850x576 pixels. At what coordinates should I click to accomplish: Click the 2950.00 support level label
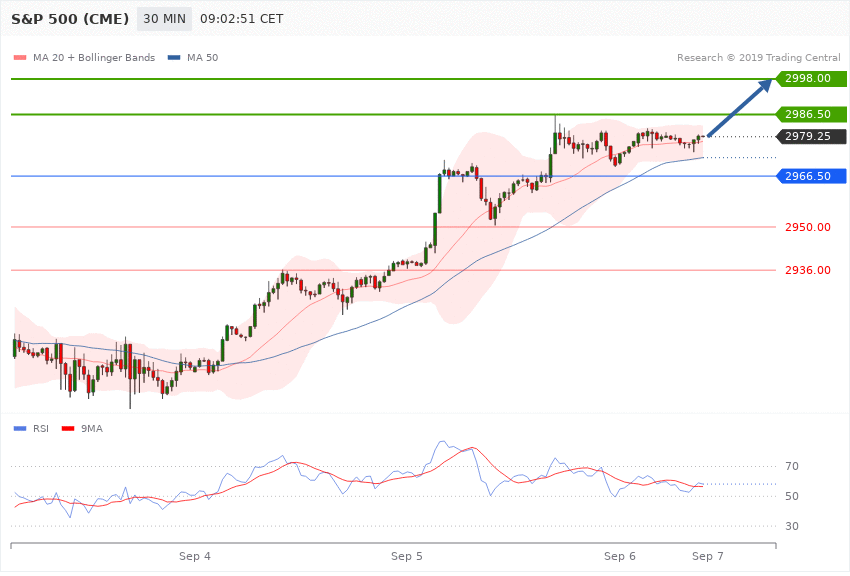[x=808, y=227]
